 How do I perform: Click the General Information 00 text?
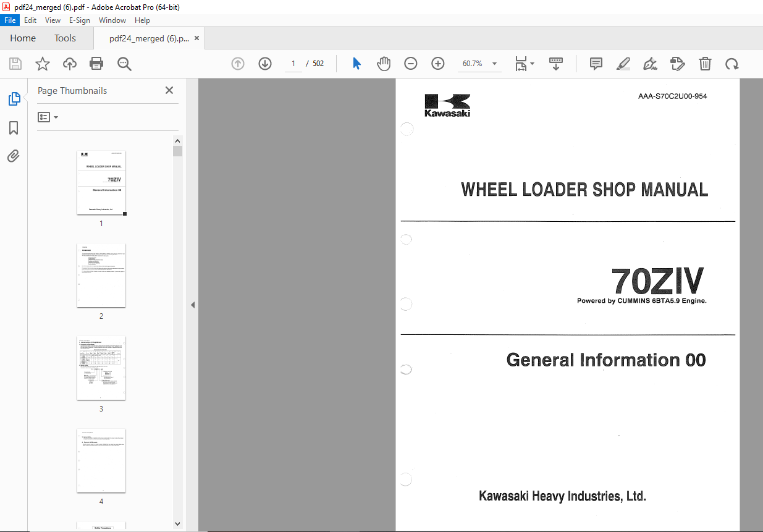tap(606, 360)
